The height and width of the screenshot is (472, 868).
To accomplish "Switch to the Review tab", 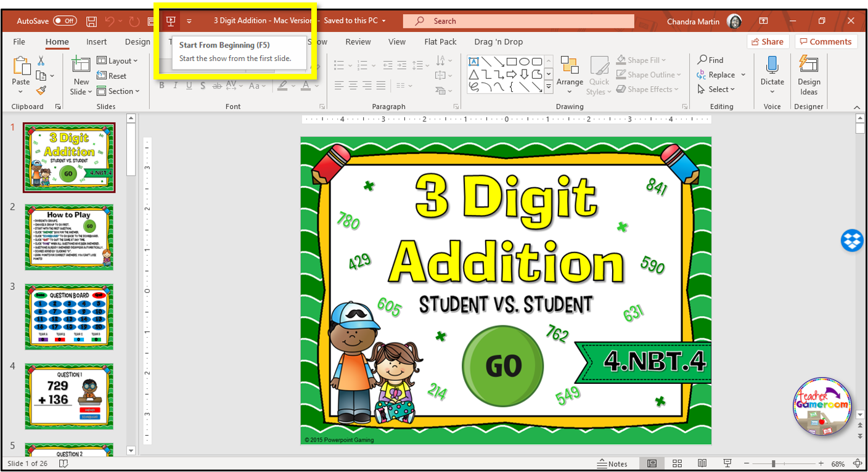I will pos(358,42).
